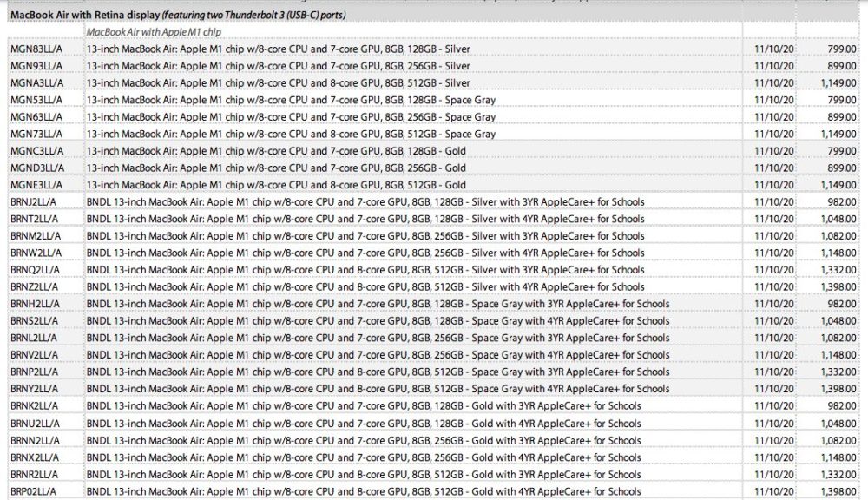Click part number BRNK2LL/A

click(35, 406)
